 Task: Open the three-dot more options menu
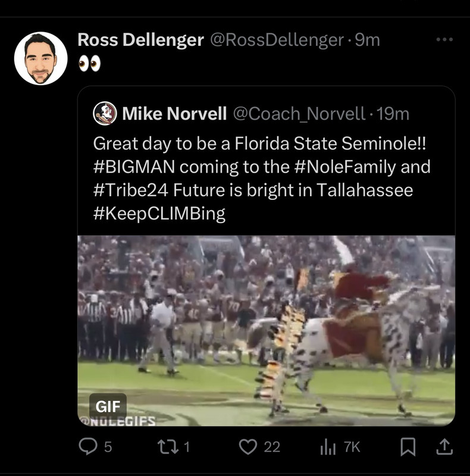pyautogui.click(x=444, y=40)
